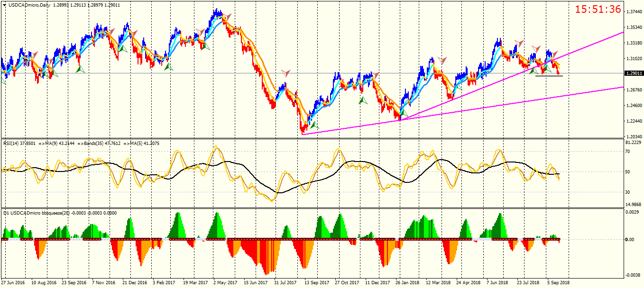Click the 15 Jun 2017 date label

[256, 283]
